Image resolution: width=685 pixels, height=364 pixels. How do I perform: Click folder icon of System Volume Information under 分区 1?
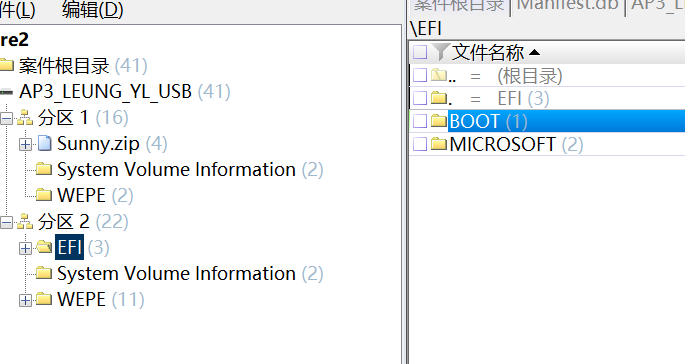click(x=44, y=169)
